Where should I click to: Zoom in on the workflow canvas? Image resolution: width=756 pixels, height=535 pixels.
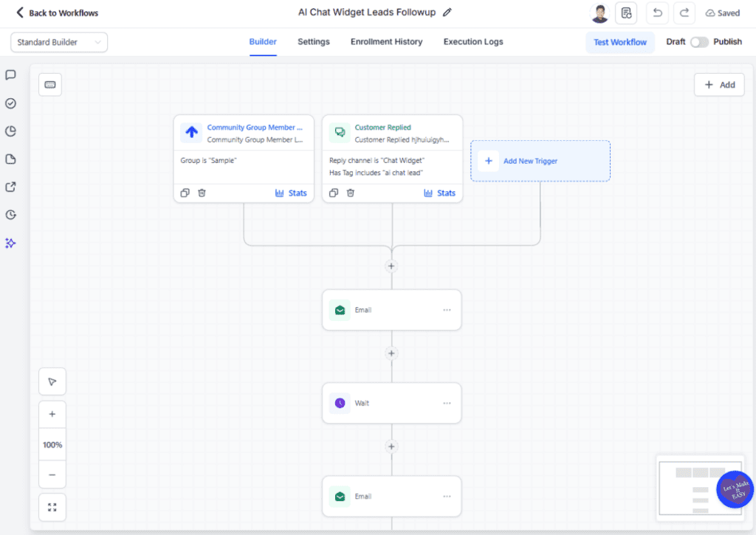pyautogui.click(x=52, y=414)
